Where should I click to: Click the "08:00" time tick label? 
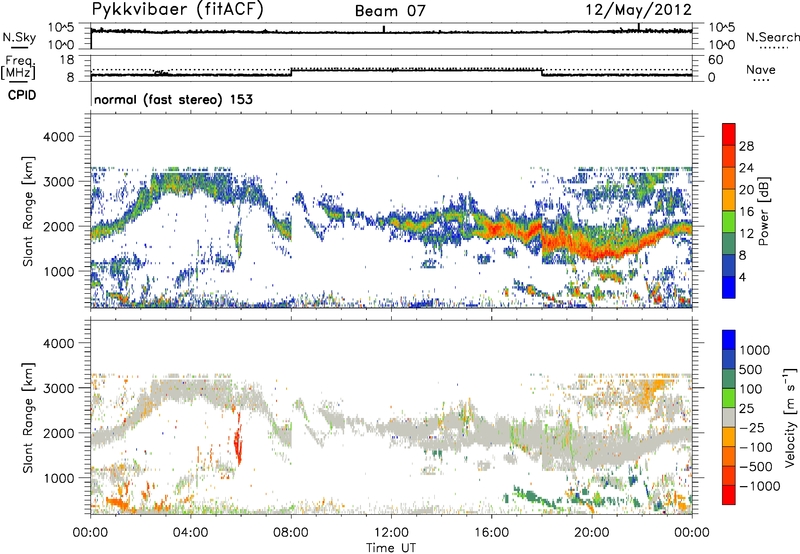point(291,533)
